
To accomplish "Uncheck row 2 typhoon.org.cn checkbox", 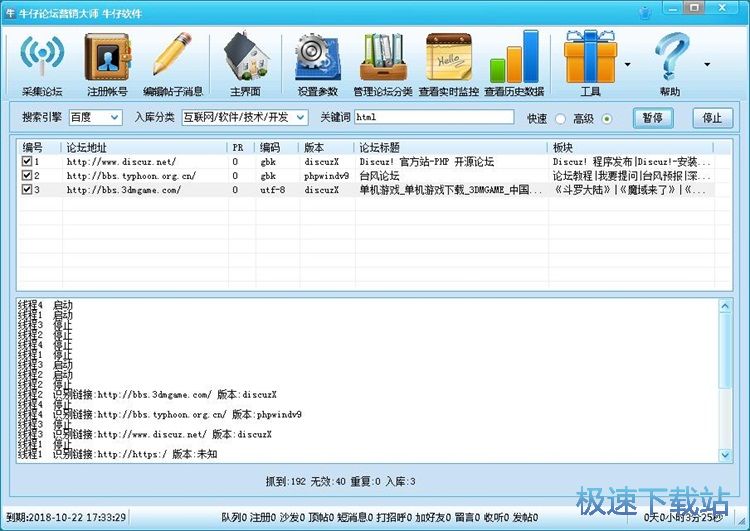I will [27, 176].
